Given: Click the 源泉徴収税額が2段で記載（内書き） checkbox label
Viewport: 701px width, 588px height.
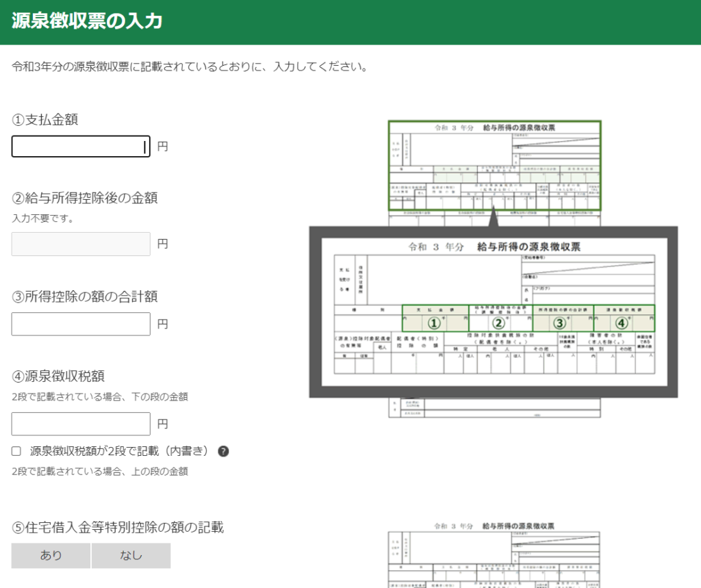Looking at the screenshot, I should (x=119, y=451).
